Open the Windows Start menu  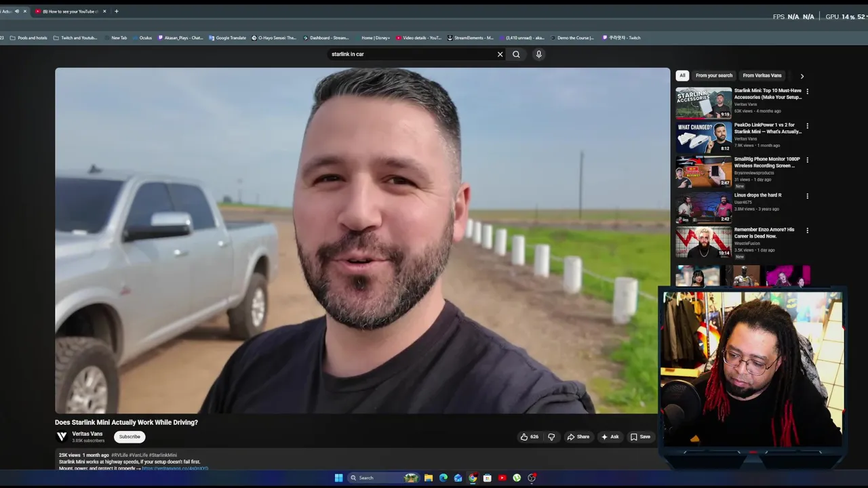click(x=338, y=478)
